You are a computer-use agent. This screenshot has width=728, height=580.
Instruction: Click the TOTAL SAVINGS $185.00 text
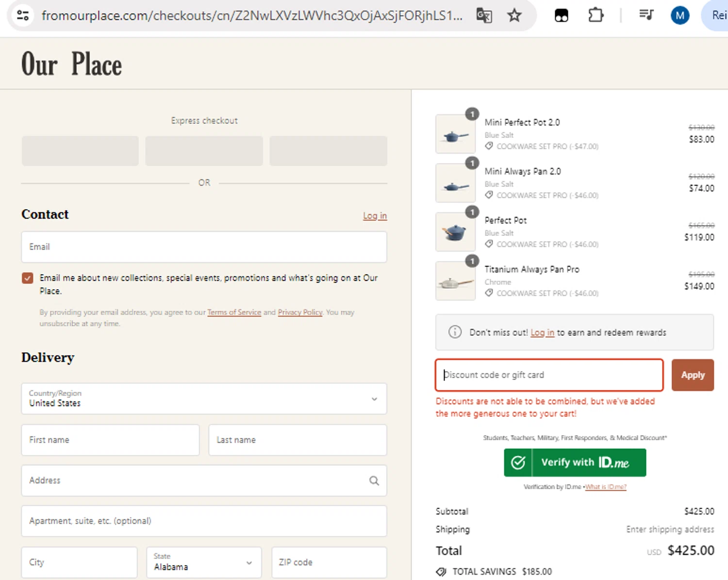502,572
